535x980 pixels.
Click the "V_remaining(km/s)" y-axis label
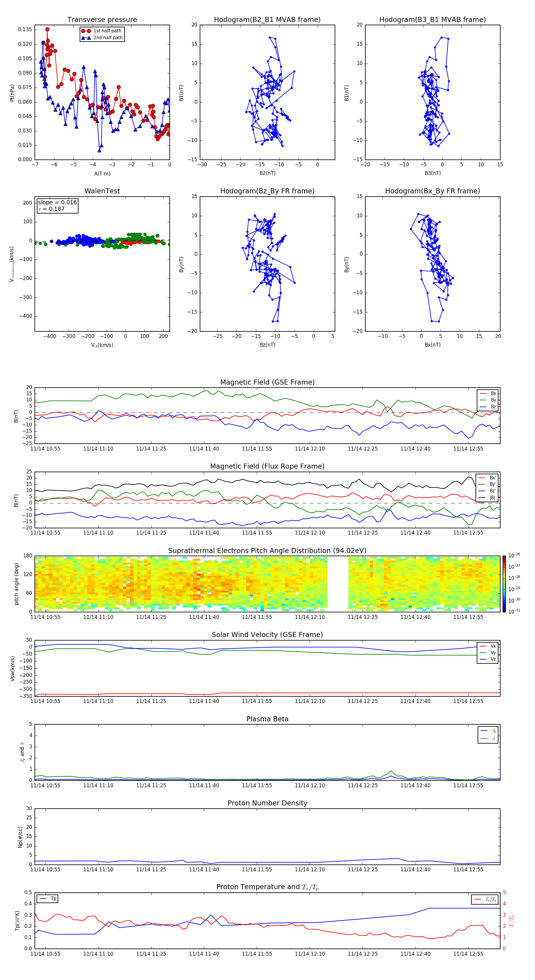tap(12, 264)
